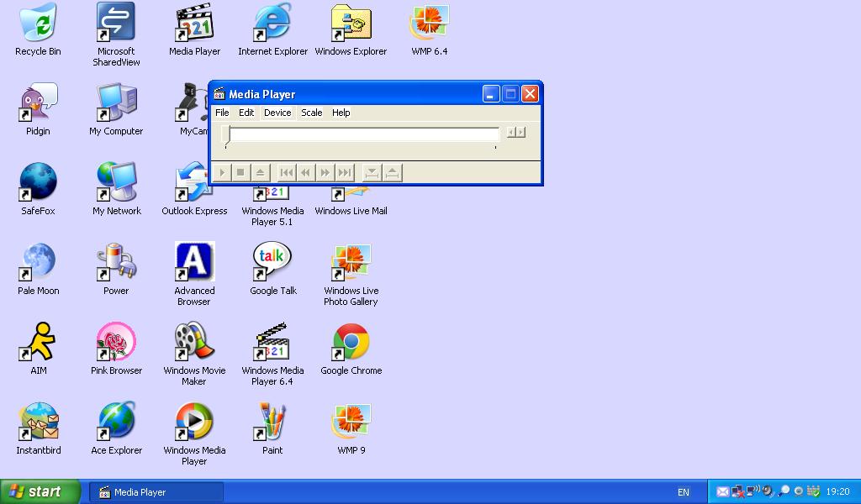
Task: Select the Paint desktop icon
Action: coord(272,428)
